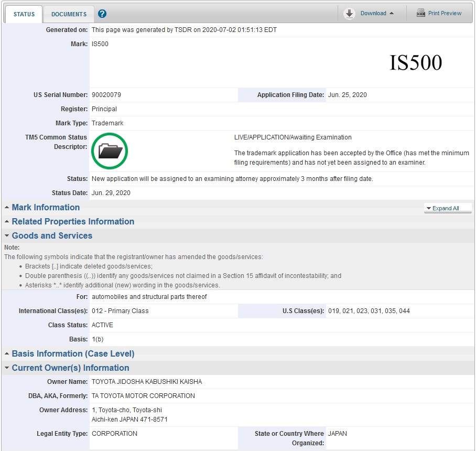Click the Download text label

[373, 13]
